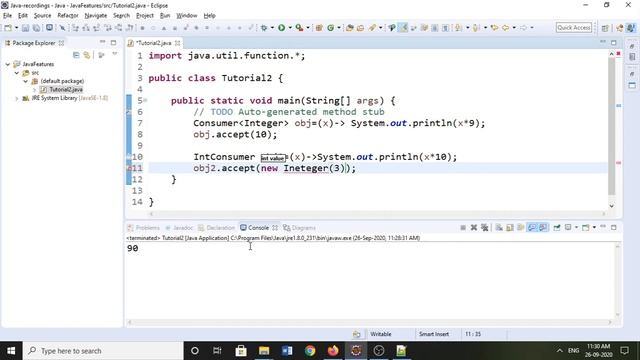This screenshot has width=640, height=360.
Task: Minimize the Console view panel
Action: 603,227
